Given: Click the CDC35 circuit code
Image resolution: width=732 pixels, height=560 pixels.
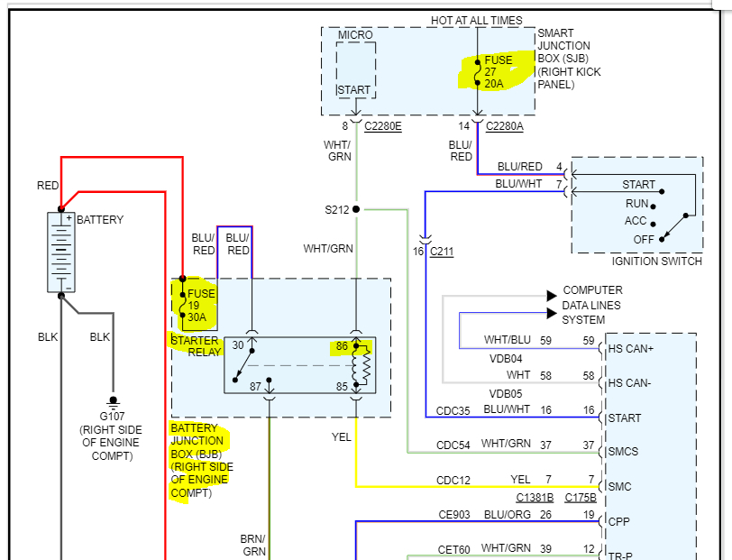Looking at the screenshot, I should pyautogui.click(x=453, y=411).
